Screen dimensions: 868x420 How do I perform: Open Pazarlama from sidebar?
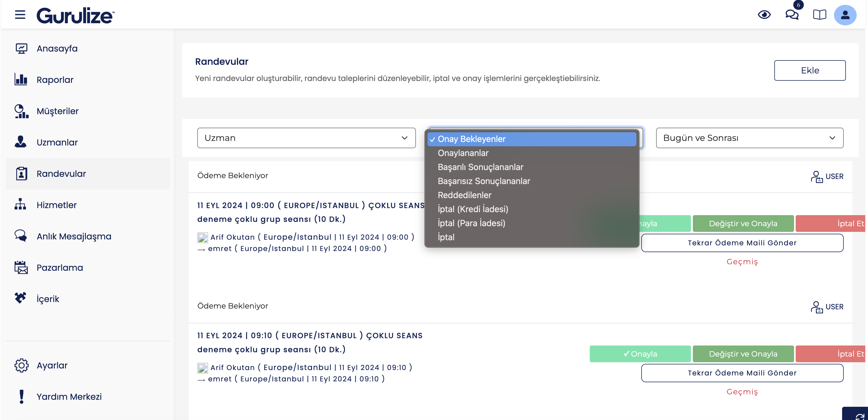point(60,268)
